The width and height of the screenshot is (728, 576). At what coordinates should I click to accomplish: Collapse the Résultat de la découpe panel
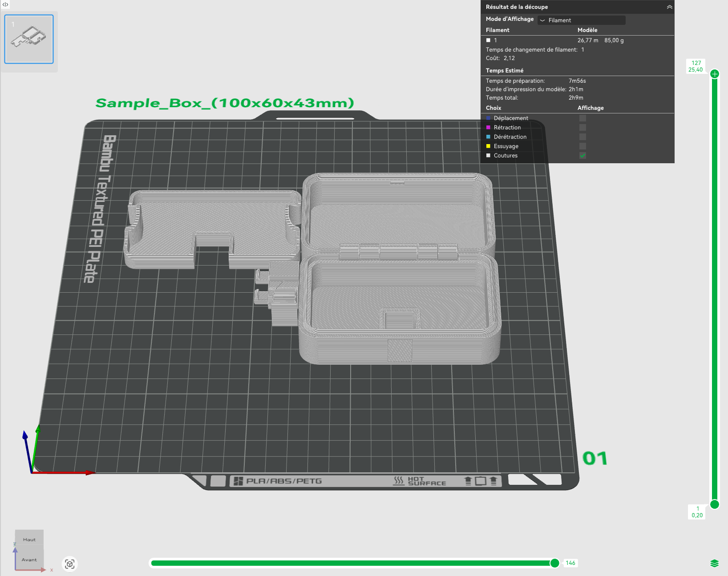(669, 7)
